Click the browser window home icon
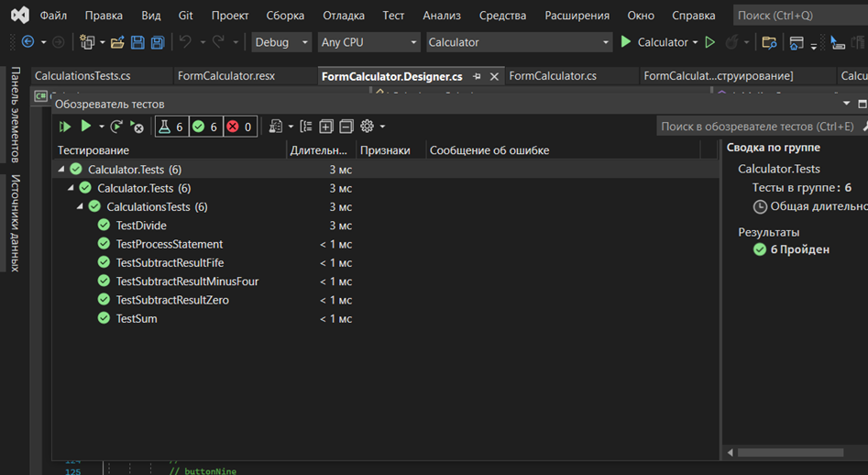The width and height of the screenshot is (868, 475). pos(797,42)
